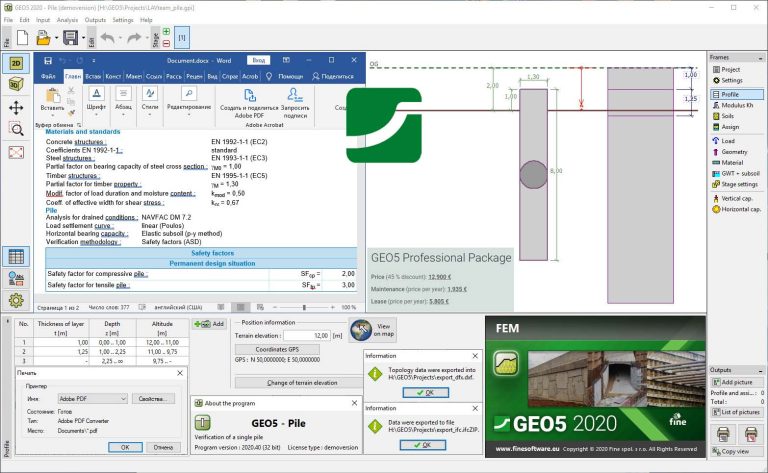Remove construction stage with red minus
This screenshot has width=768, height=473.
coord(167,44)
